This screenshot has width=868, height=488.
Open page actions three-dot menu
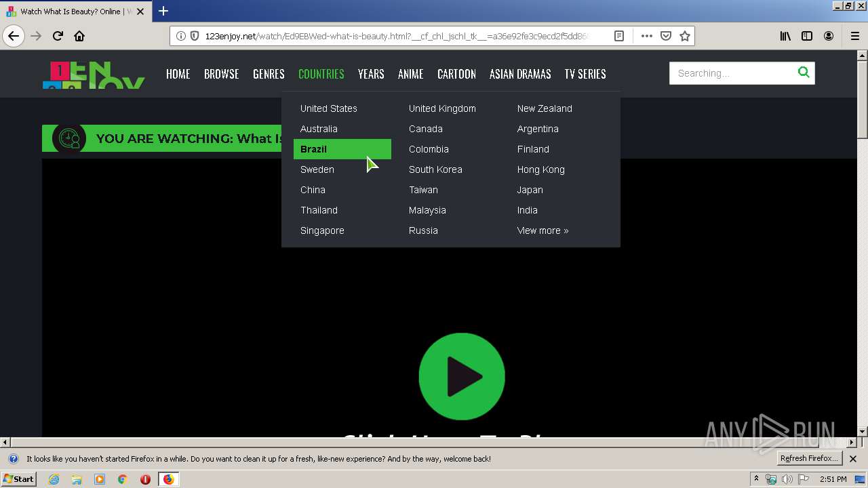coord(646,36)
